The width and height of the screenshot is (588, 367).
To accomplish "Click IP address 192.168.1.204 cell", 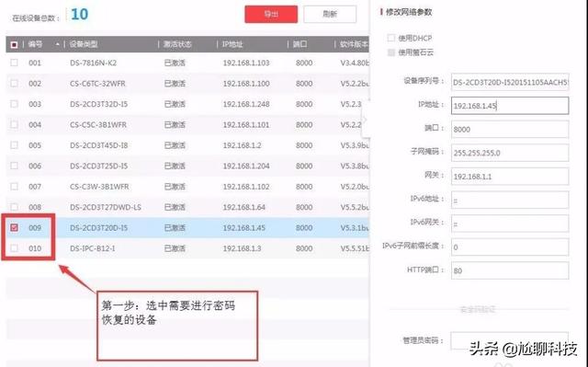I will [x=246, y=166].
